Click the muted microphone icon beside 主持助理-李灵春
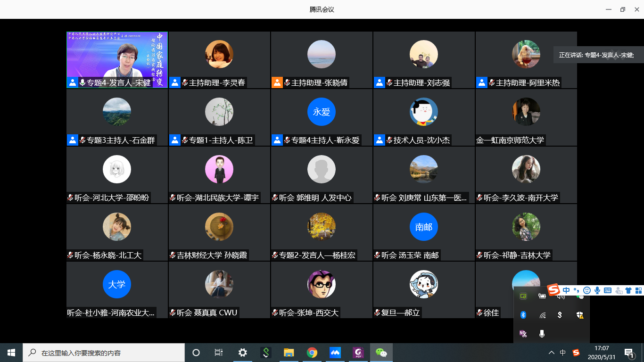644x362 pixels. (x=185, y=83)
